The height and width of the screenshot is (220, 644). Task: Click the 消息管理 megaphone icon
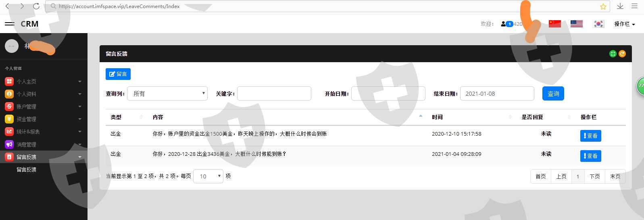(9, 145)
